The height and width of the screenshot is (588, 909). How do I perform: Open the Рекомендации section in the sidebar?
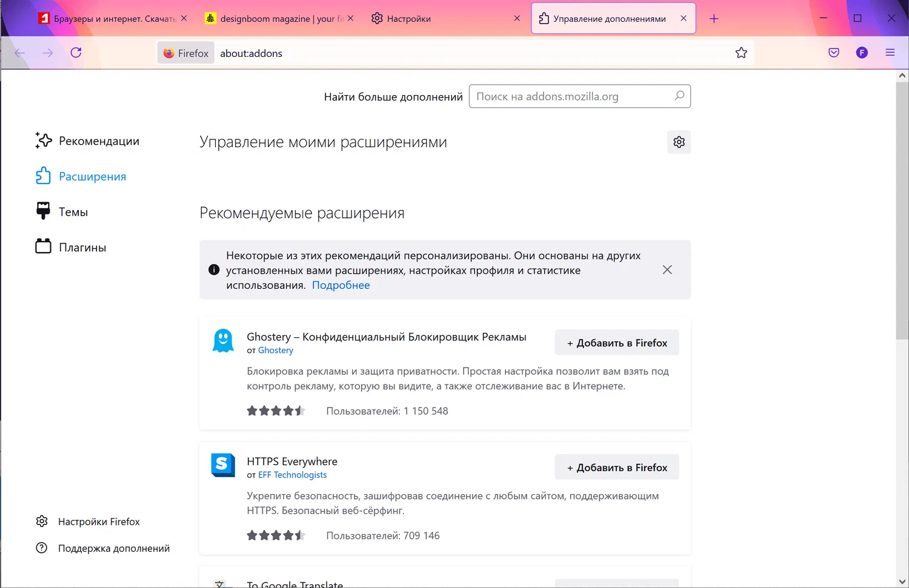pos(87,140)
